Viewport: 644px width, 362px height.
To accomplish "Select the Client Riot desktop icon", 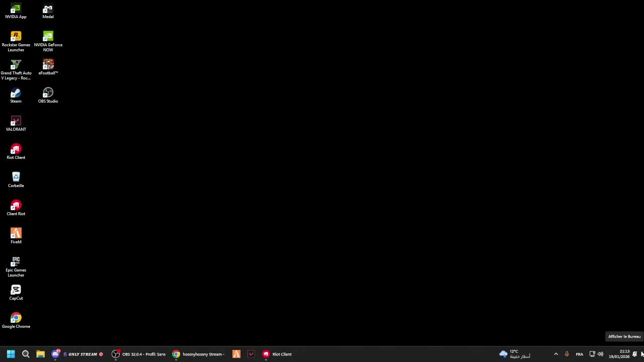I will (16, 208).
